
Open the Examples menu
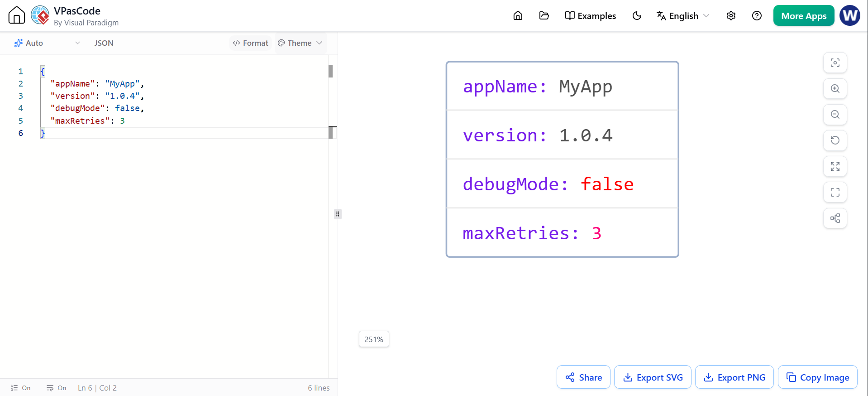(x=591, y=16)
